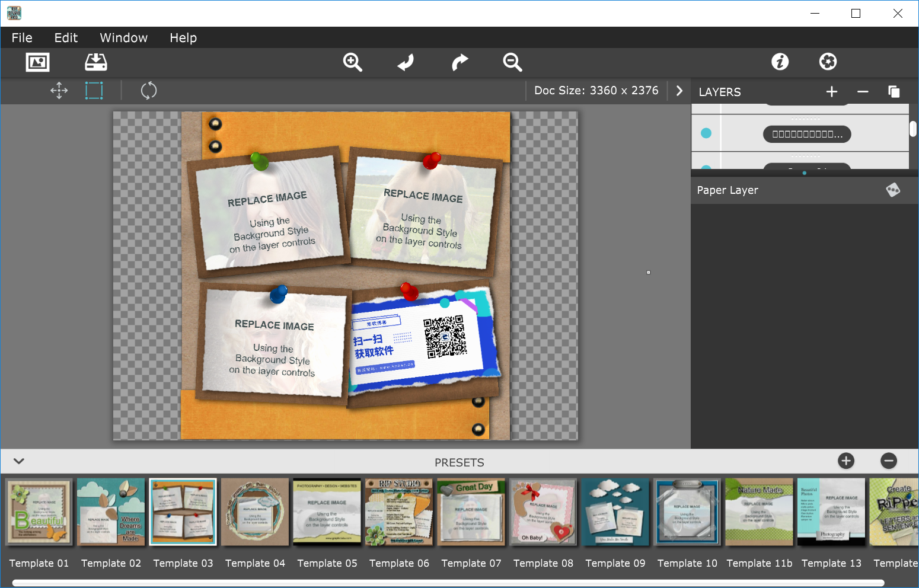Remove the selected preset
The width and height of the screenshot is (919, 588).
click(889, 461)
